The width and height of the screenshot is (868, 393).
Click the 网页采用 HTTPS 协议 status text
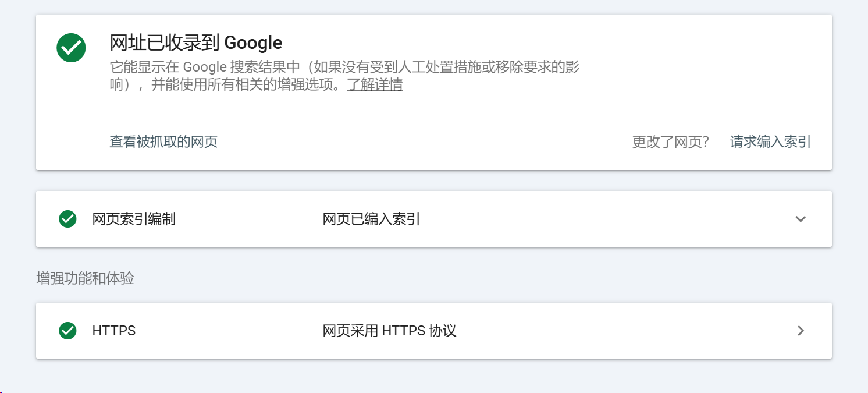click(x=390, y=331)
